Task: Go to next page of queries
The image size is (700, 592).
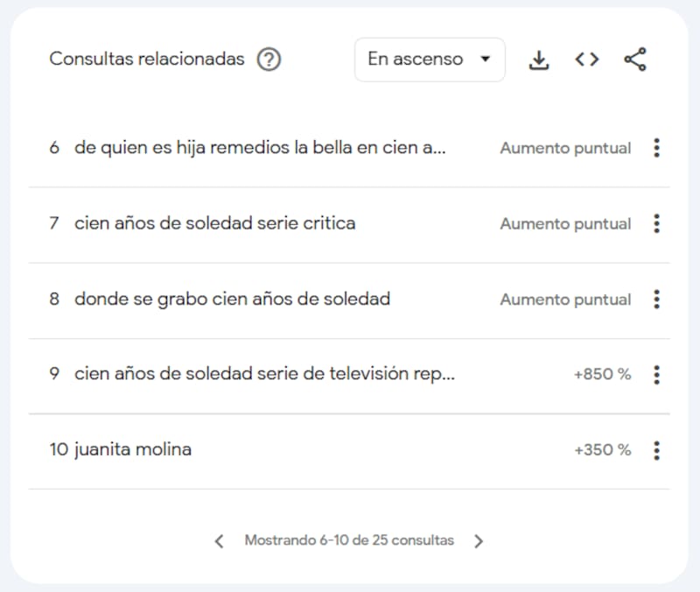Action: point(479,541)
